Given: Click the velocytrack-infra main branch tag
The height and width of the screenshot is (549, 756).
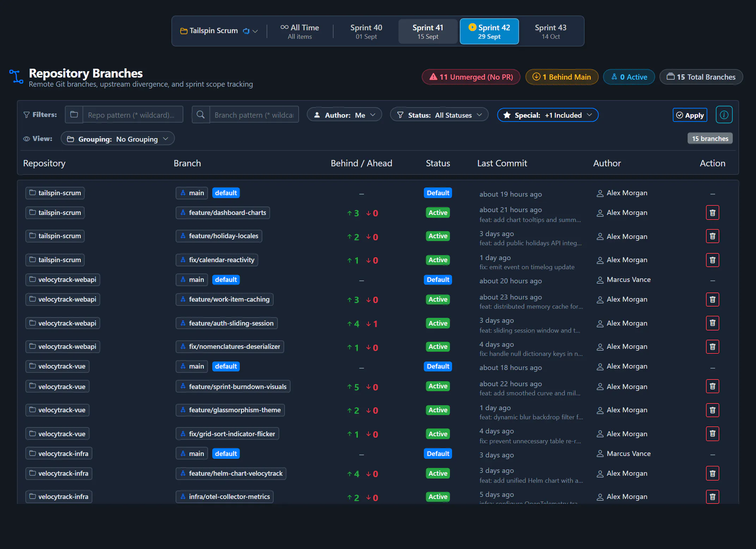Looking at the screenshot, I should [x=192, y=454].
